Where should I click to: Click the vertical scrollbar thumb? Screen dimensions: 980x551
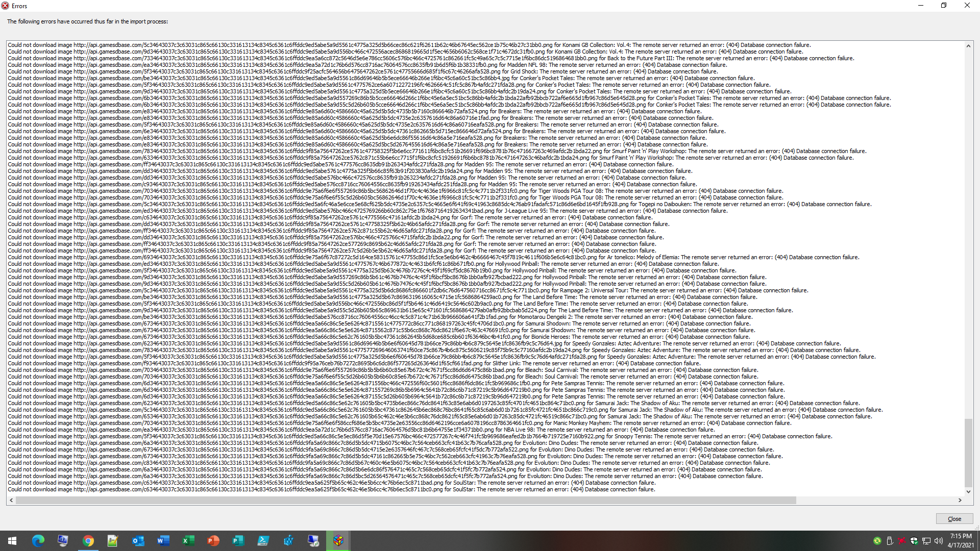coord(968,453)
